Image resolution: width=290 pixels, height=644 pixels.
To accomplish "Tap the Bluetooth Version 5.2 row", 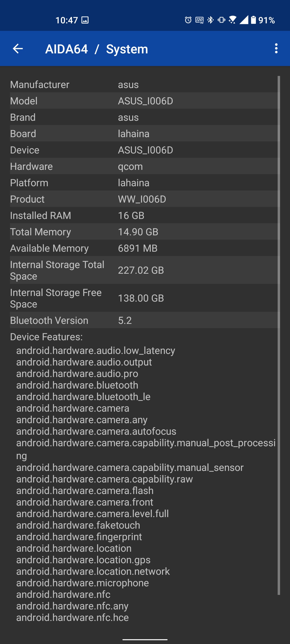I will (144, 320).
